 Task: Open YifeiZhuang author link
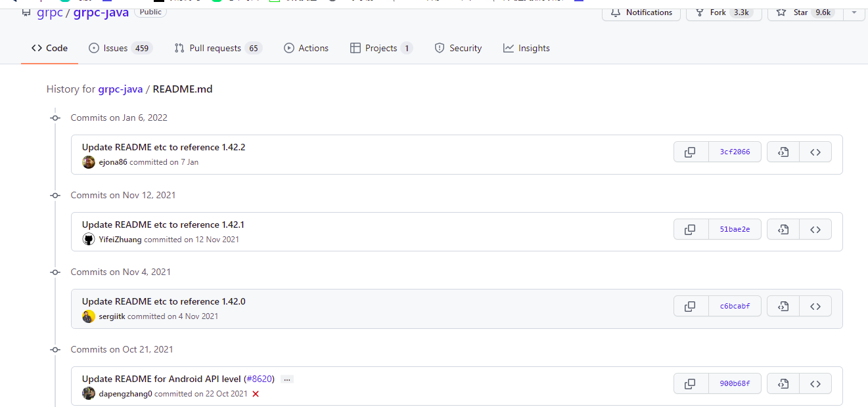pos(120,240)
